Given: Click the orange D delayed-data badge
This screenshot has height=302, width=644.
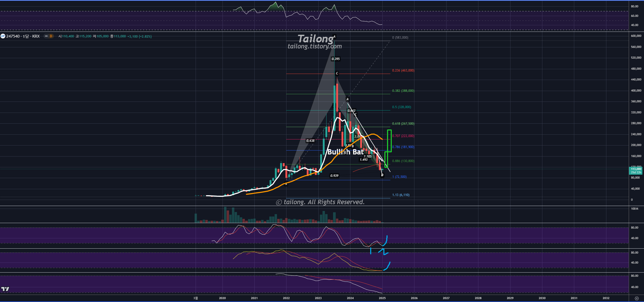Looking at the screenshot, I should pos(51,36).
